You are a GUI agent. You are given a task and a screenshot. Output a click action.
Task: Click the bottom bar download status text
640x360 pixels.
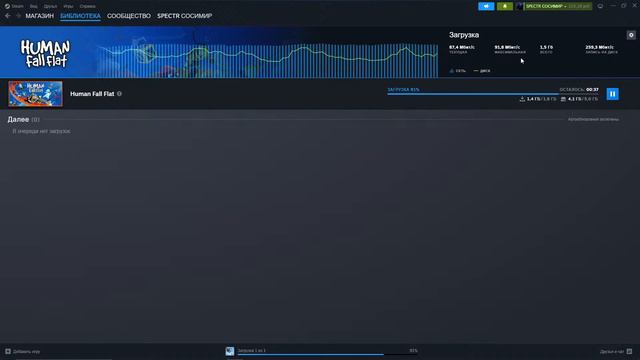251,350
